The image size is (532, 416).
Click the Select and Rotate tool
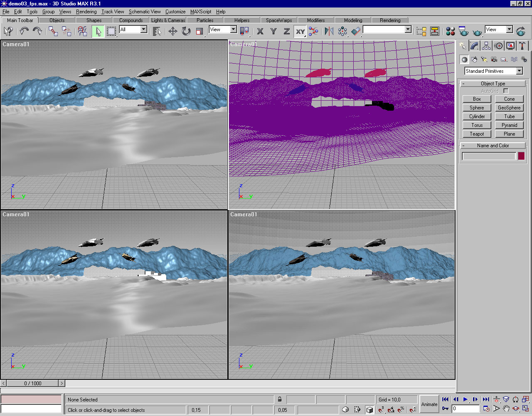click(x=186, y=31)
